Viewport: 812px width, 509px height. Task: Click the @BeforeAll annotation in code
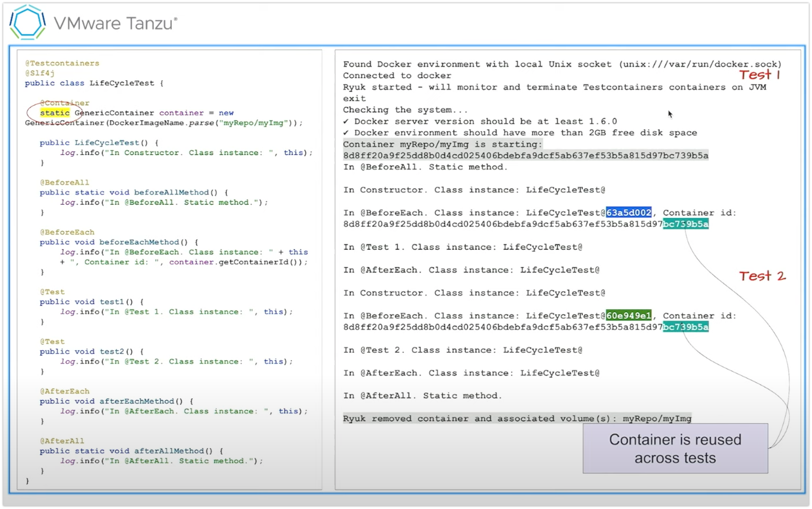(x=65, y=182)
